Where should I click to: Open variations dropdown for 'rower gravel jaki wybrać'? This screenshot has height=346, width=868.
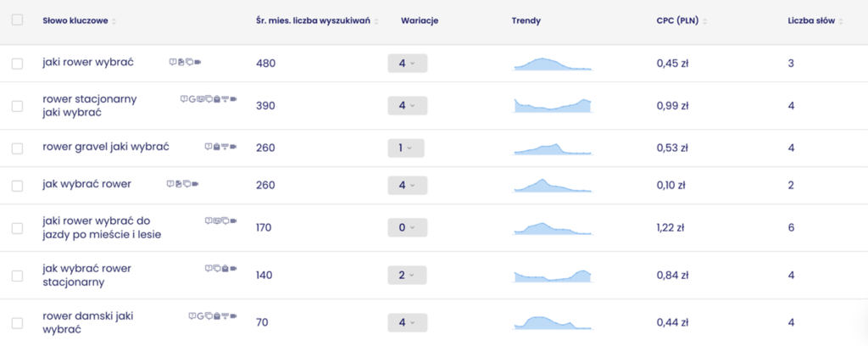click(x=405, y=148)
